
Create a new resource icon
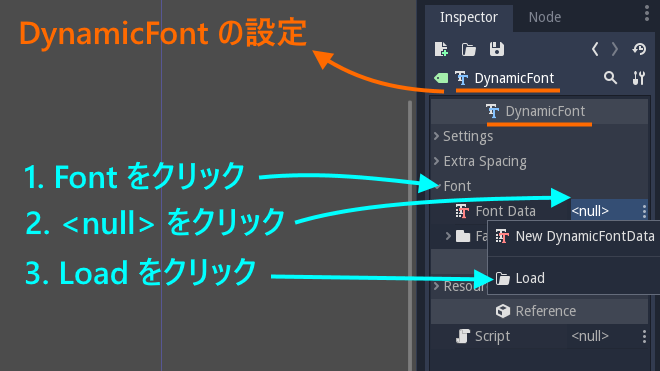pos(441,49)
